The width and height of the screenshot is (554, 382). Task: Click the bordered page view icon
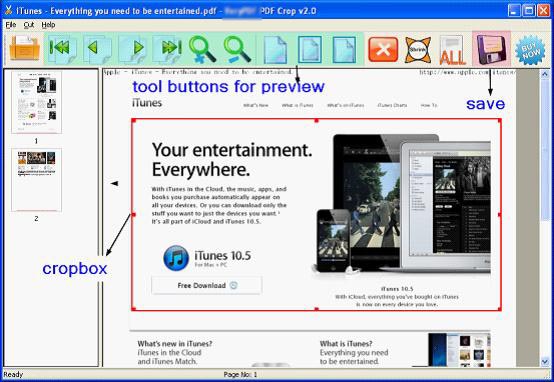coord(310,49)
